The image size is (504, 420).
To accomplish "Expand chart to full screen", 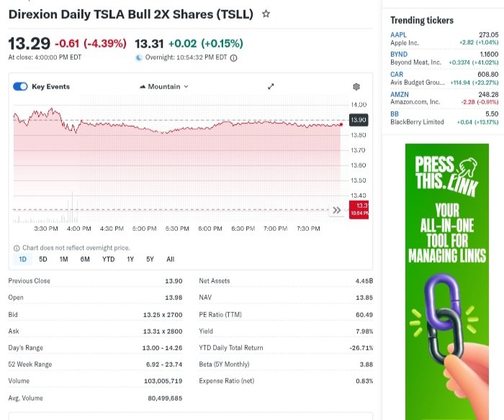I will [x=271, y=86].
